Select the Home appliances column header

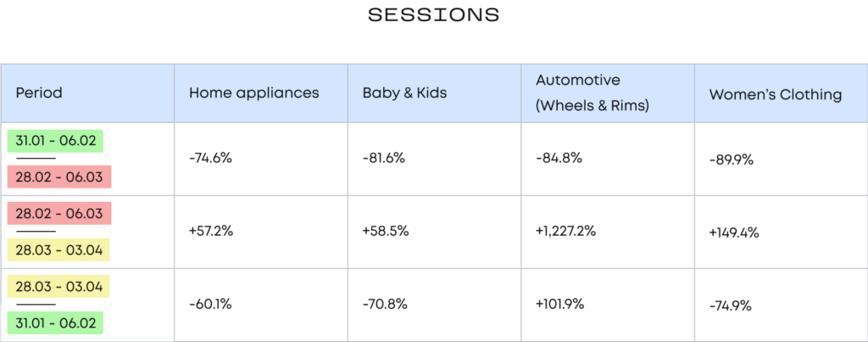click(253, 93)
